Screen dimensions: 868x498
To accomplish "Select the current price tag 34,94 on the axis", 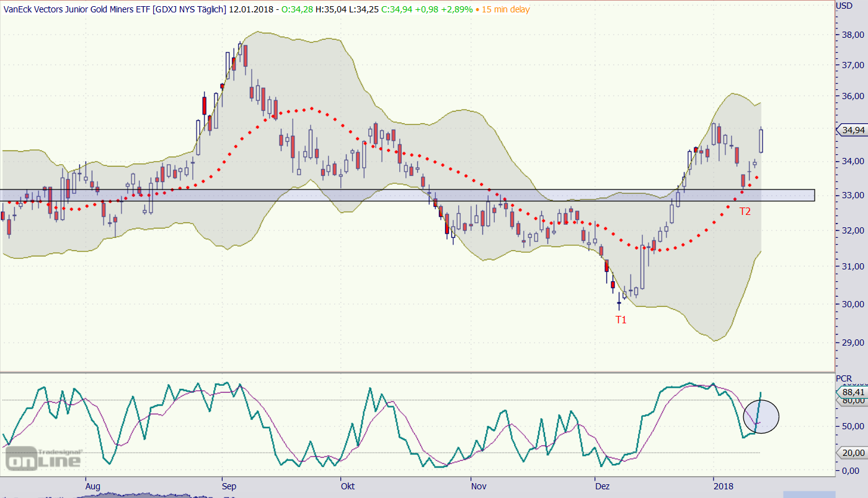I will click(x=851, y=130).
